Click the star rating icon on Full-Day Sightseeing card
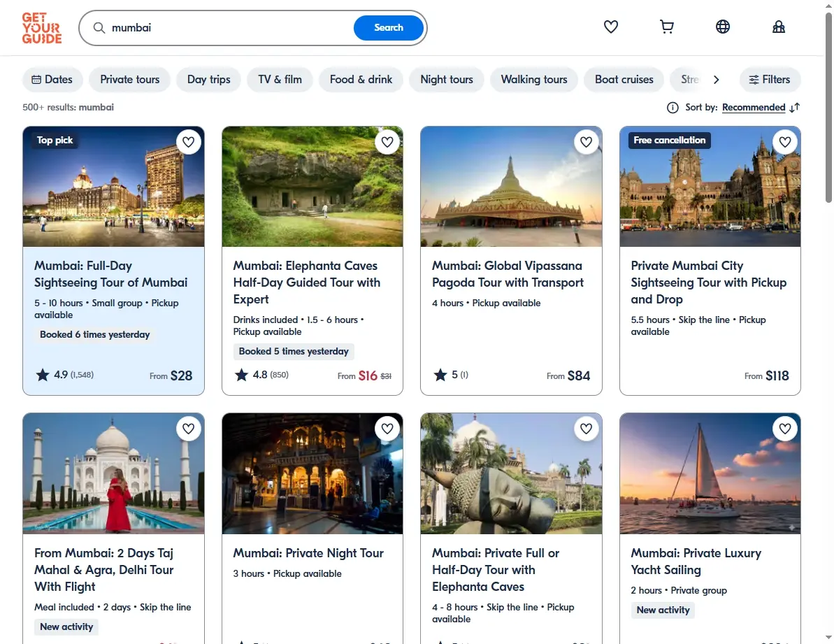834x644 pixels. coord(43,375)
